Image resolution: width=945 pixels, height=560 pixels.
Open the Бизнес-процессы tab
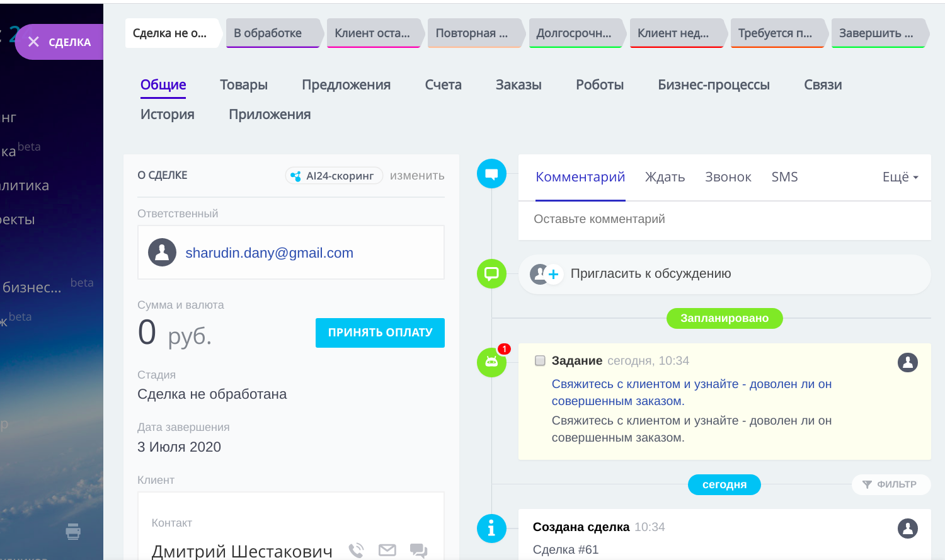pos(714,85)
